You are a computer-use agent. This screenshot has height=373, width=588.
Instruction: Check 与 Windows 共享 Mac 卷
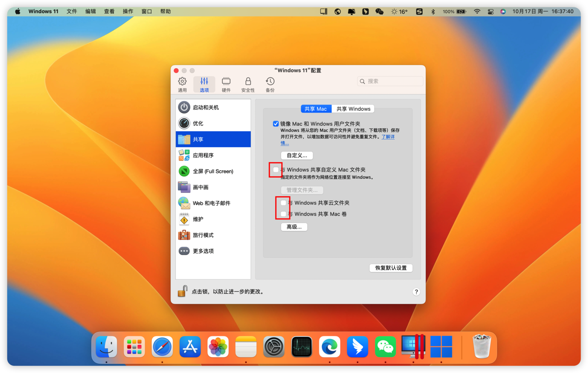tap(283, 214)
